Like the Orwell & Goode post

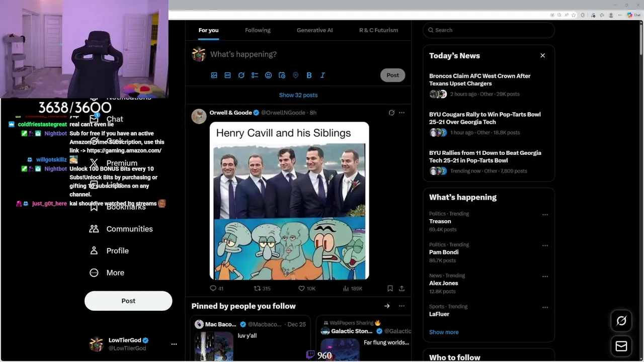pos(307,289)
